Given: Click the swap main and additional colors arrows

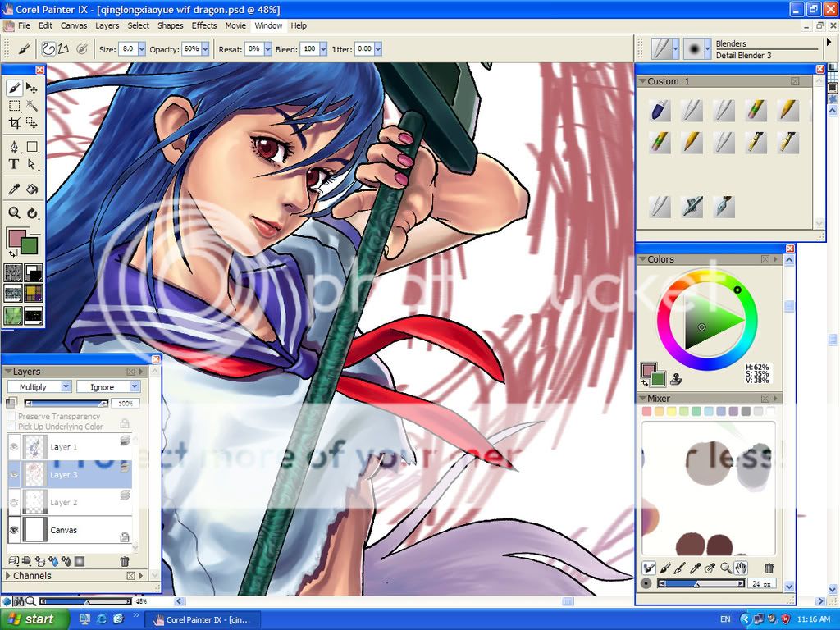Looking at the screenshot, I should tap(12, 253).
